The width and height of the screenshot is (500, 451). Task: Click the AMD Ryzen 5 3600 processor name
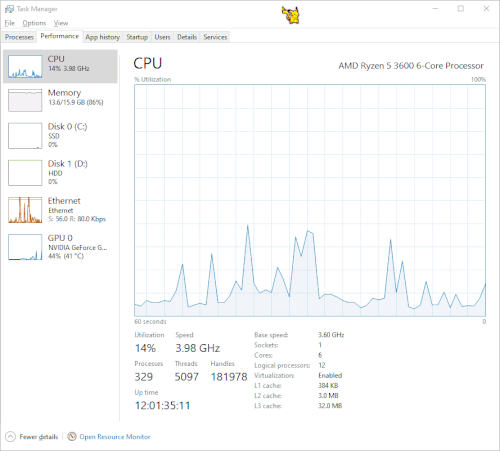pos(411,66)
